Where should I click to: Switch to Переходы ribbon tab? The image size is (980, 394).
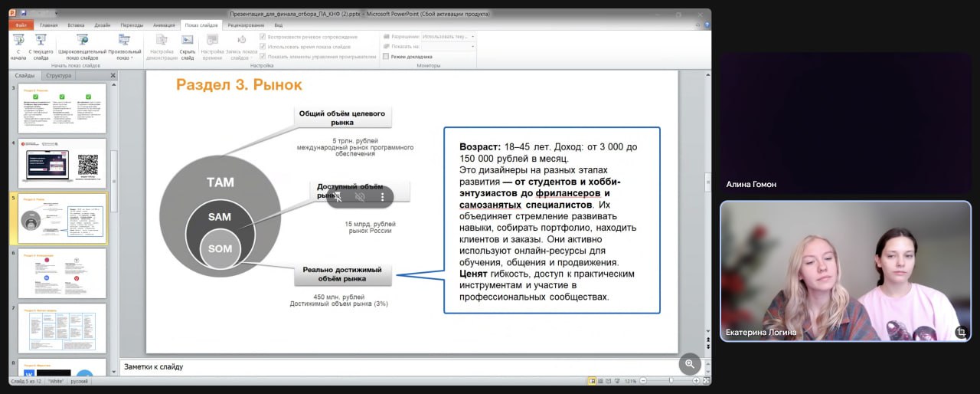click(132, 25)
